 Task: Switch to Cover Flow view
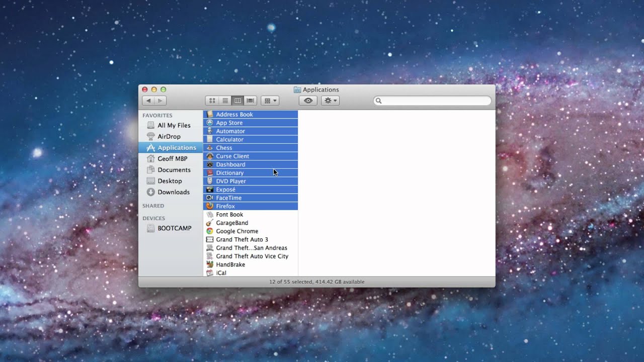click(250, 101)
